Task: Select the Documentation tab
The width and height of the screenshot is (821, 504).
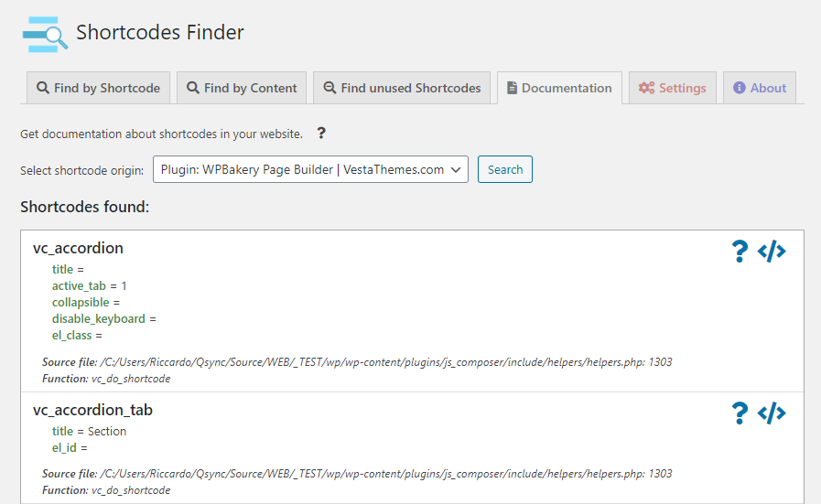Action: pyautogui.click(x=559, y=88)
